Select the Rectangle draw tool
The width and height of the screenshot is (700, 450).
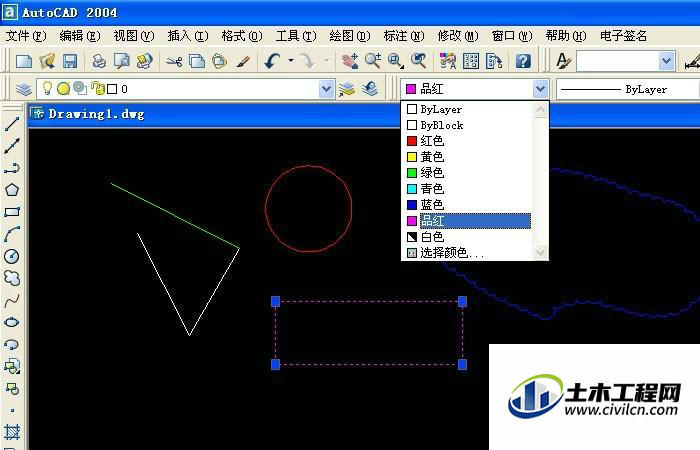coord(12,212)
